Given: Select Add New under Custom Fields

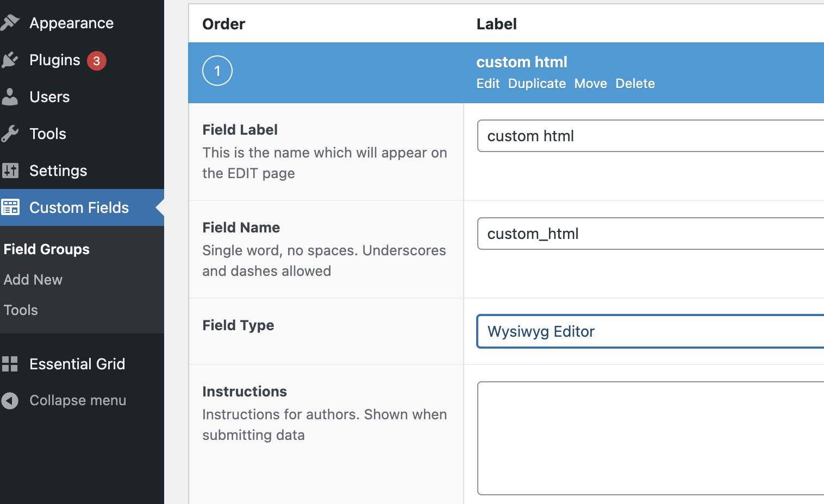Looking at the screenshot, I should click(33, 280).
